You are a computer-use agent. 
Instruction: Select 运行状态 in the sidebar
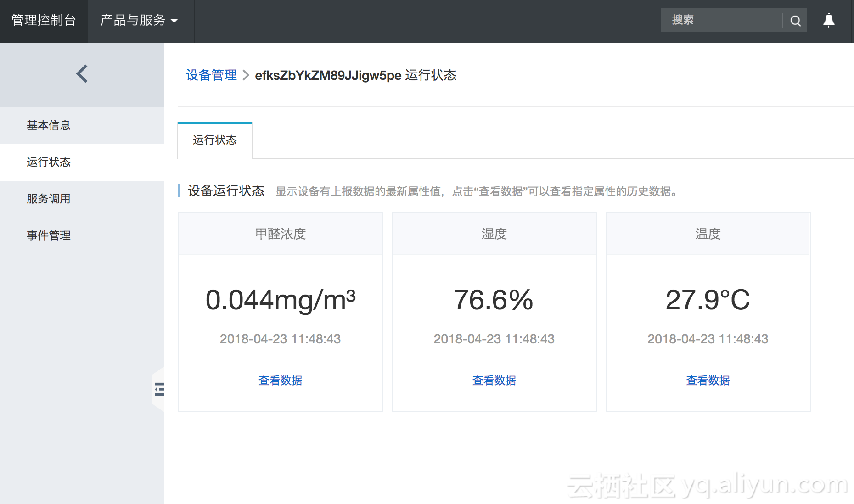coord(82,162)
